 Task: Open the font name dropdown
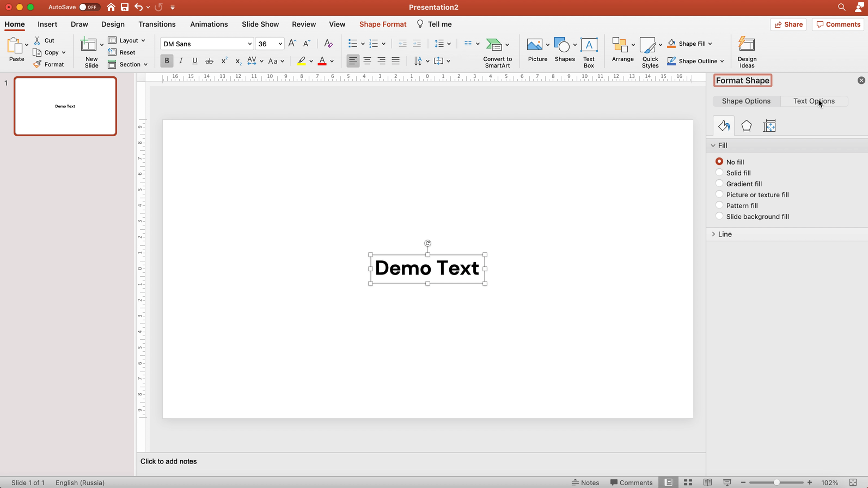coord(249,44)
